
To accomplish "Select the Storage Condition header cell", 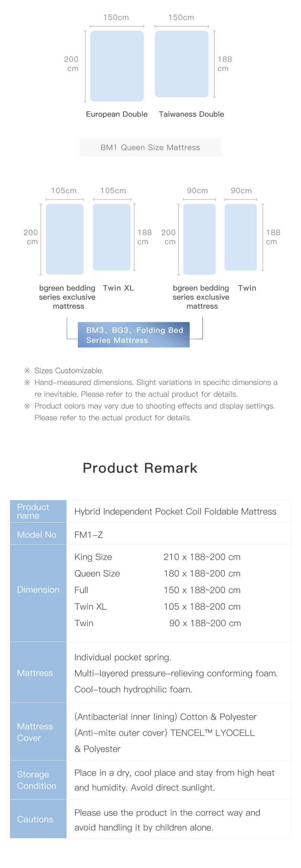I will coord(38,780).
